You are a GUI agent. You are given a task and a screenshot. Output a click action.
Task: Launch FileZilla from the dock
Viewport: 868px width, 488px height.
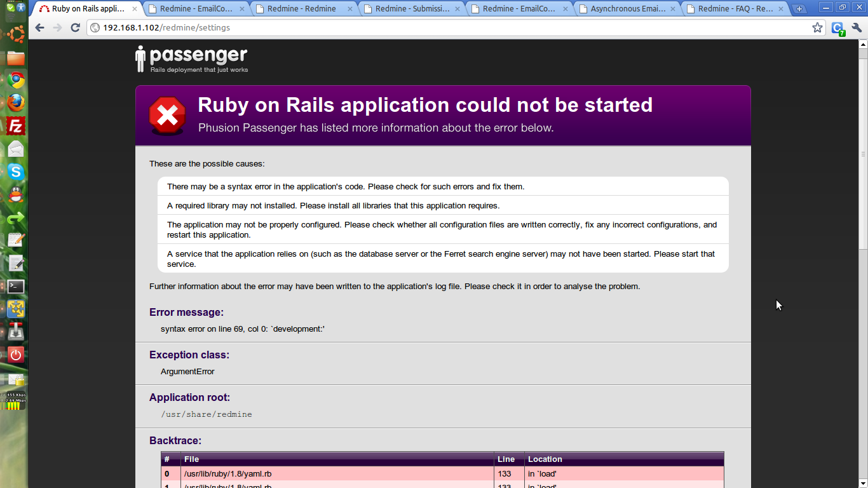click(x=16, y=126)
